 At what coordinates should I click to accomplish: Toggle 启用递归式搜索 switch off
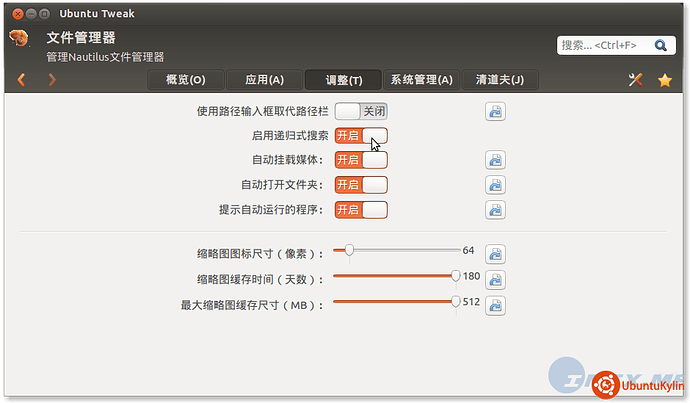click(361, 136)
